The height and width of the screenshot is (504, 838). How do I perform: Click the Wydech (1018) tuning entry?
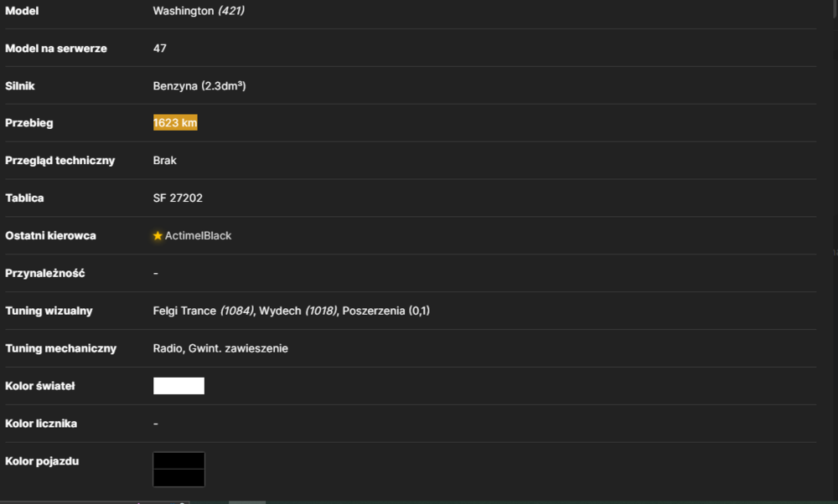click(x=297, y=311)
